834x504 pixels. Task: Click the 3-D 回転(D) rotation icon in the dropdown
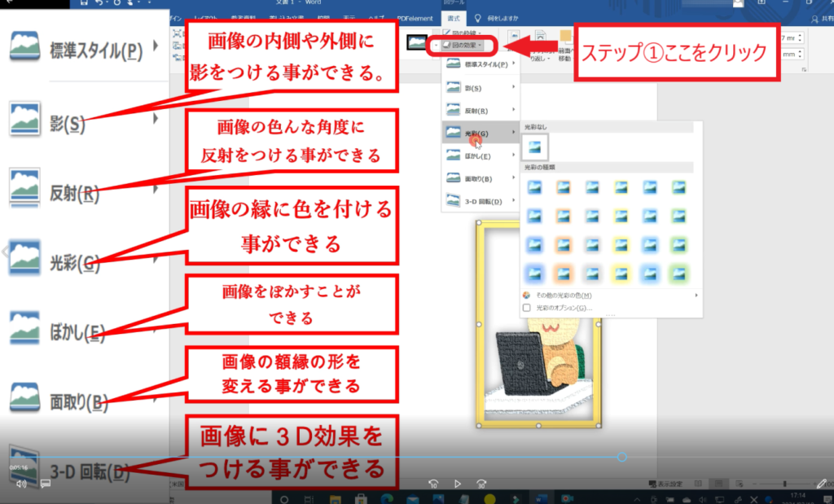click(x=452, y=200)
